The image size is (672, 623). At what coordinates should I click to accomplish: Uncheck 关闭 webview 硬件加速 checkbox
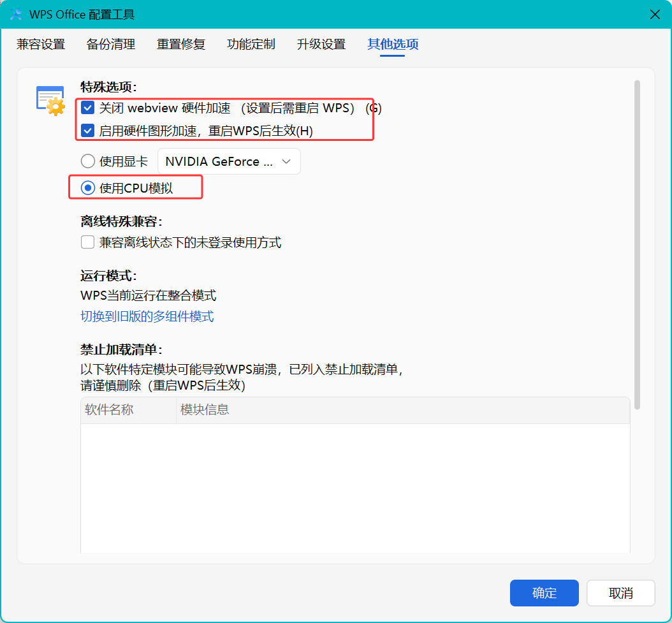click(x=88, y=108)
